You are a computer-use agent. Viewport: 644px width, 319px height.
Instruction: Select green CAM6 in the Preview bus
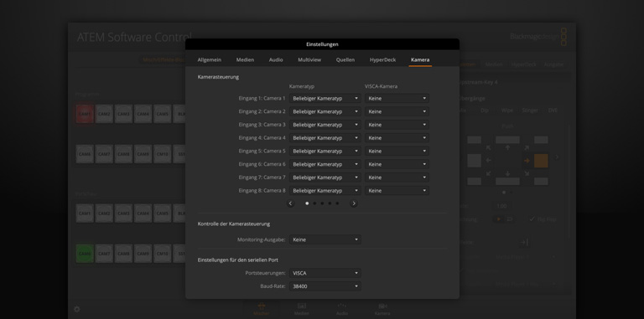[85, 254]
